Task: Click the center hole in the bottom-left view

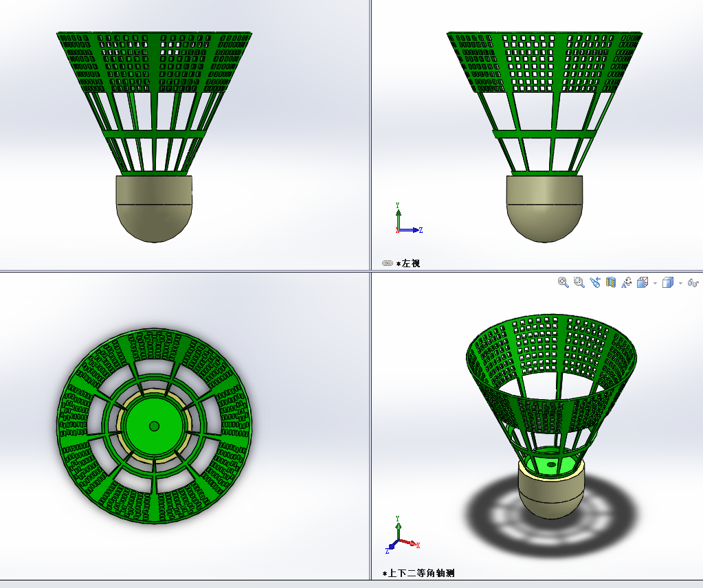Action: click(x=154, y=426)
